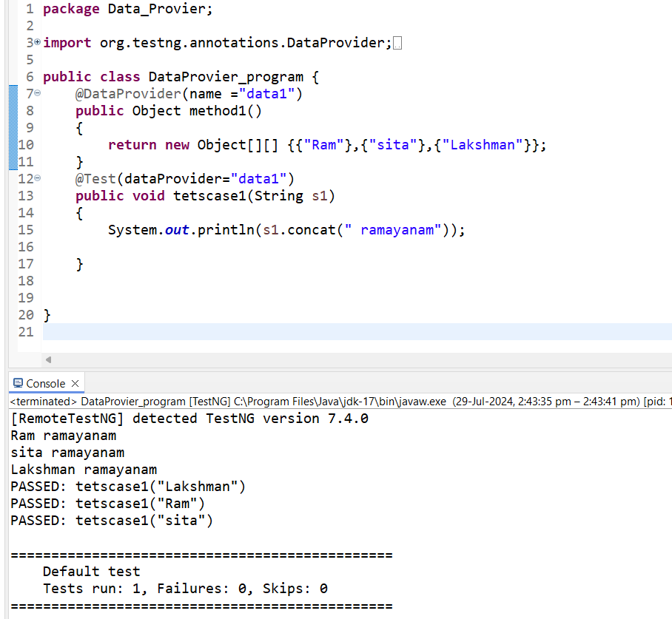The width and height of the screenshot is (672, 619).
Task: Click console output line 'sita ramayanam'
Action: 67,453
